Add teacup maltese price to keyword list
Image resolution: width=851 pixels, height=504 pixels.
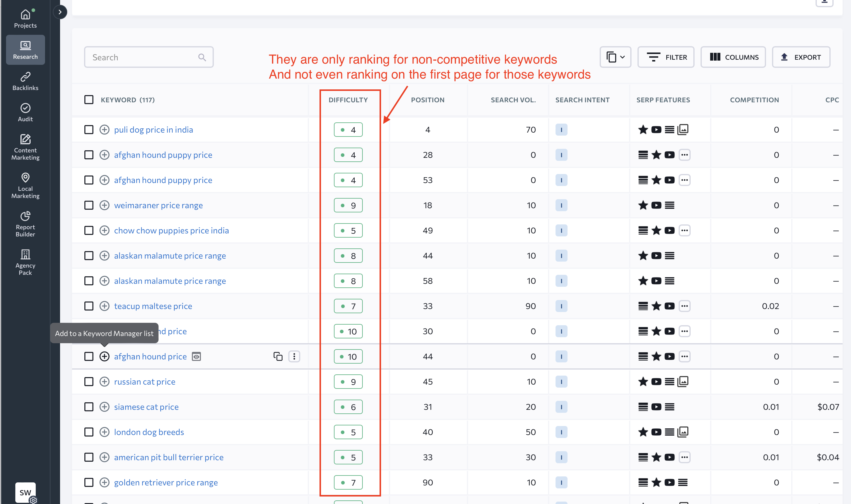coord(104,306)
